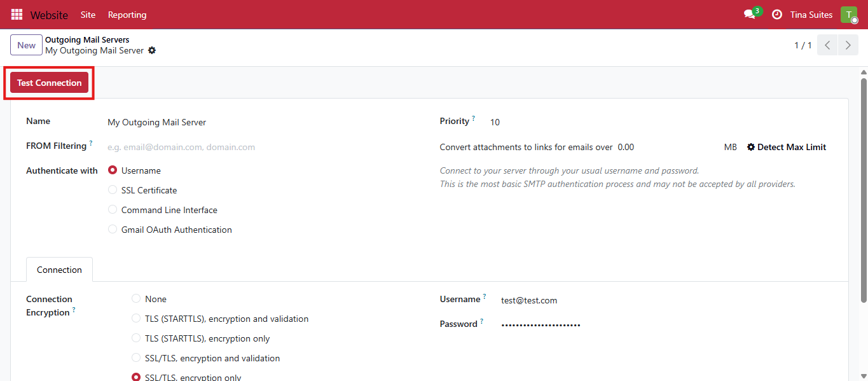Open the Site menu

pyautogui.click(x=88, y=15)
